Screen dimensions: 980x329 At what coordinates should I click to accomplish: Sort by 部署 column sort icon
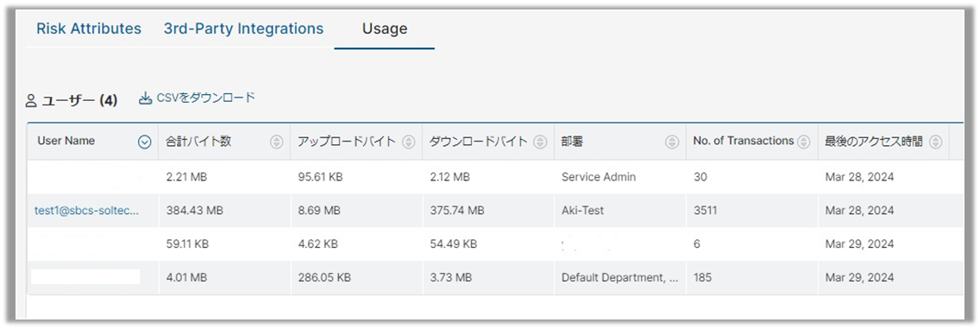[672, 142]
